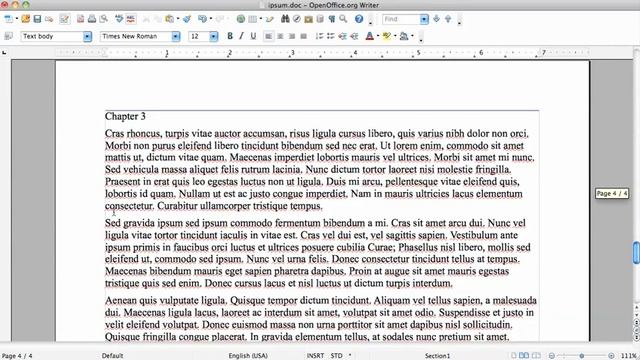Open Page Preview icon
The height and width of the screenshot is (360, 640).
[104, 19]
